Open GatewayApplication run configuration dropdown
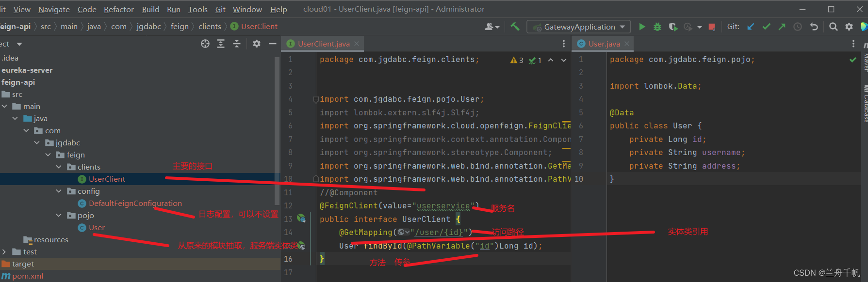This screenshot has height=282, width=868. tap(579, 27)
